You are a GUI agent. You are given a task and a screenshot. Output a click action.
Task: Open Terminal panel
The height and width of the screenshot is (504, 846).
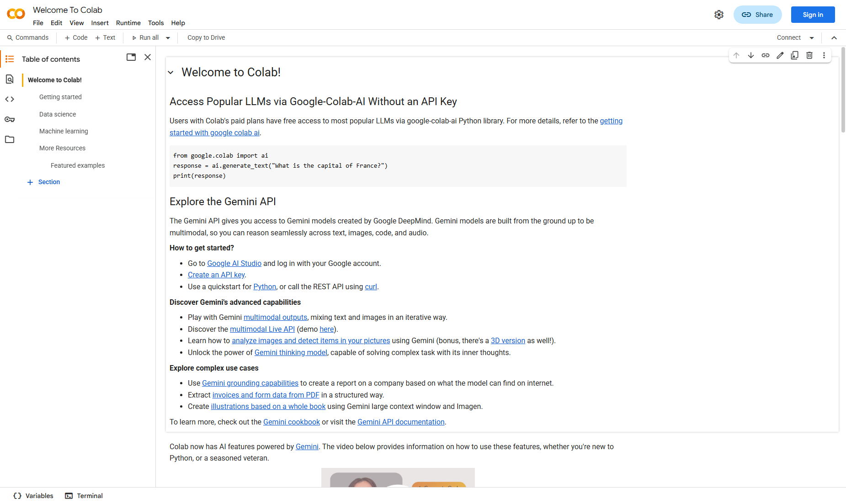pos(84,496)
